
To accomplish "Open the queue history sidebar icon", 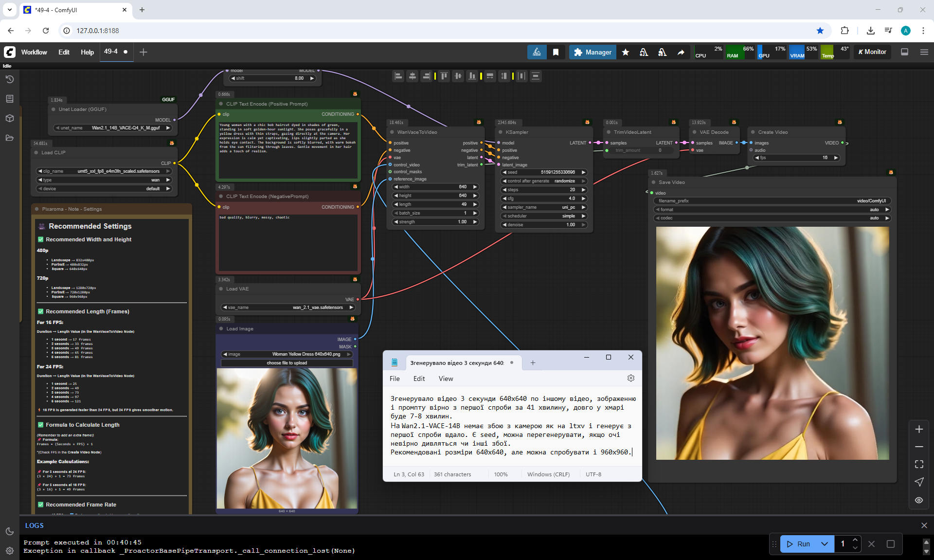I will (x=9, y=79).
